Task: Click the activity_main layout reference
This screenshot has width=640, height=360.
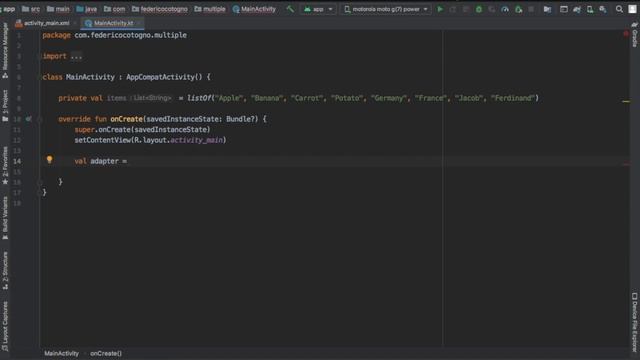Action: 197,140
